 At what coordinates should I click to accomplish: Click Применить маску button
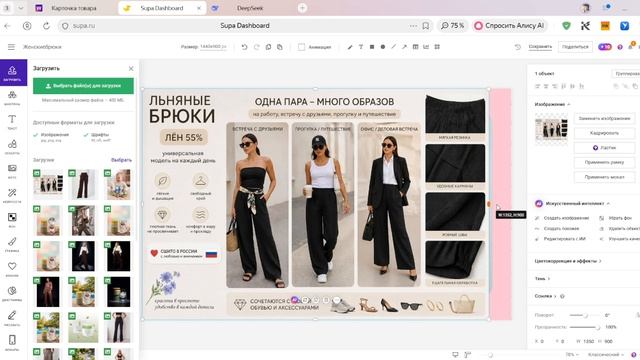coord(604,177)
